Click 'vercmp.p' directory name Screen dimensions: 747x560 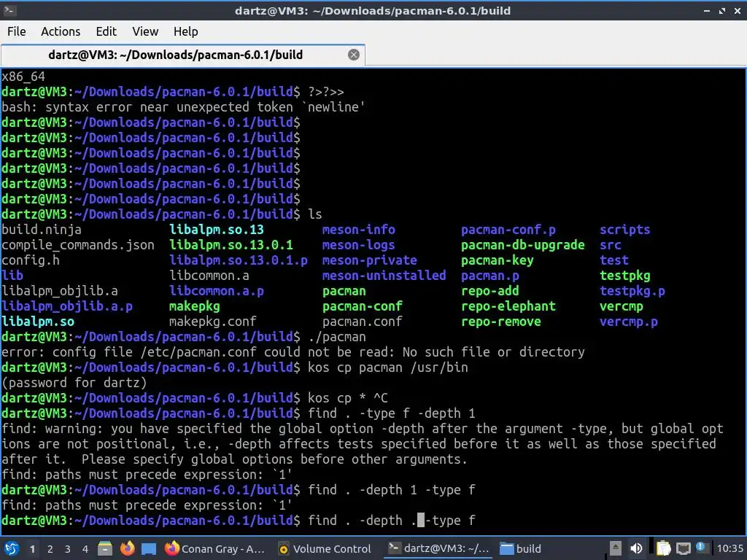(x=629, y=322)
